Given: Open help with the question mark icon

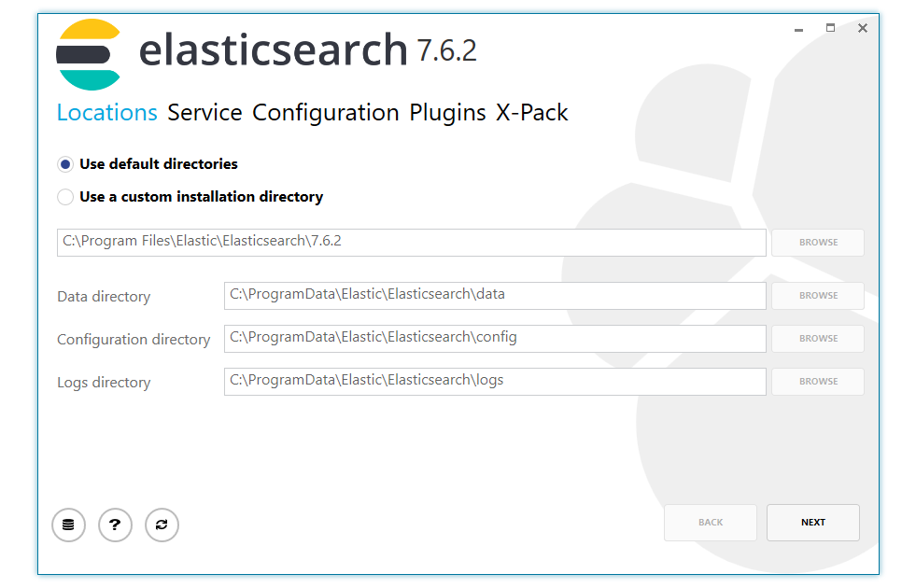Looking at the screenshot, I should tap(115, 525).
